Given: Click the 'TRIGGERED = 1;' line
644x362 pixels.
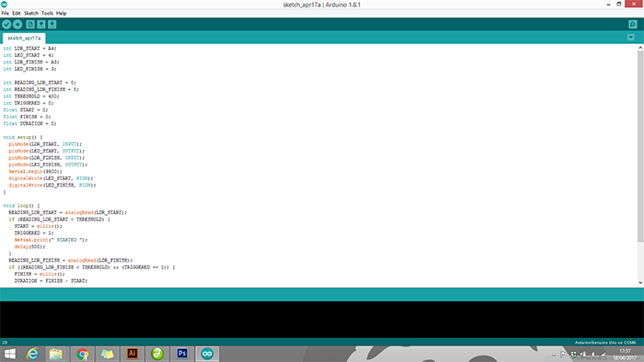Looking at the screenshot, I should (x=34, y=232).
